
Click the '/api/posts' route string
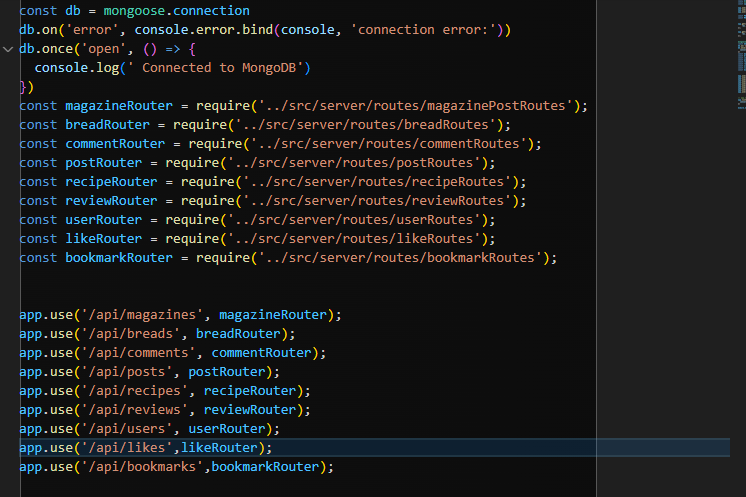(127, 372)
